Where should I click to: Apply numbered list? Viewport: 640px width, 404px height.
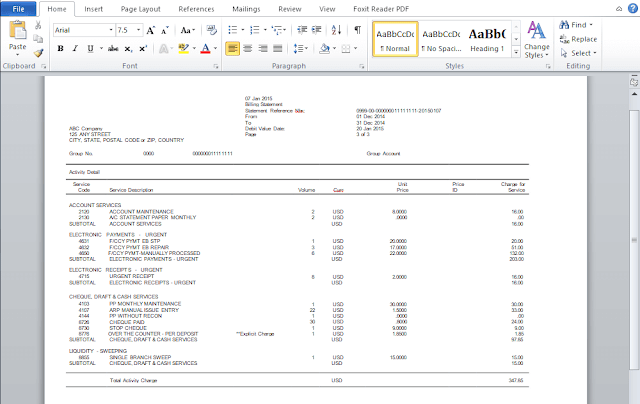click(x=255, y=30)
